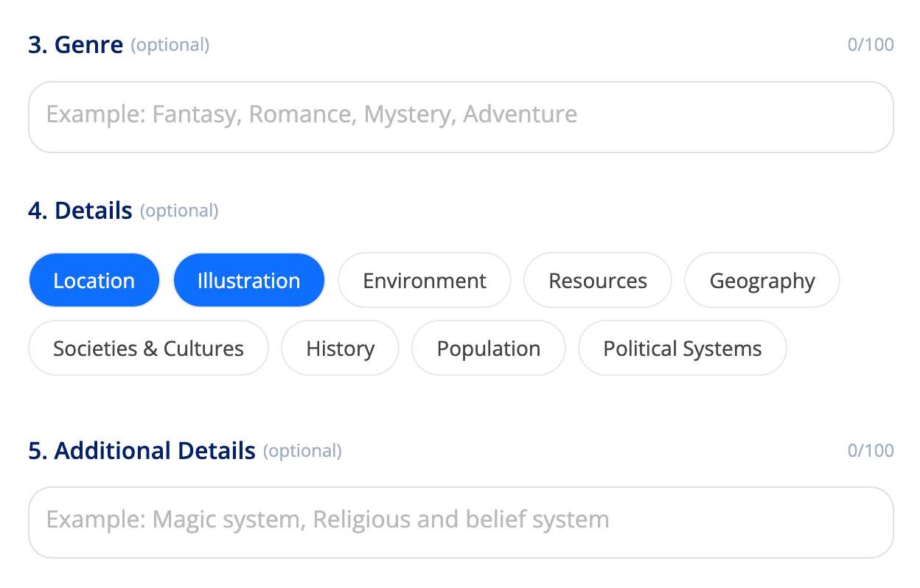920x588 pixels.
Task: Focus the Genre input field
Action: (x=461, y=116)
